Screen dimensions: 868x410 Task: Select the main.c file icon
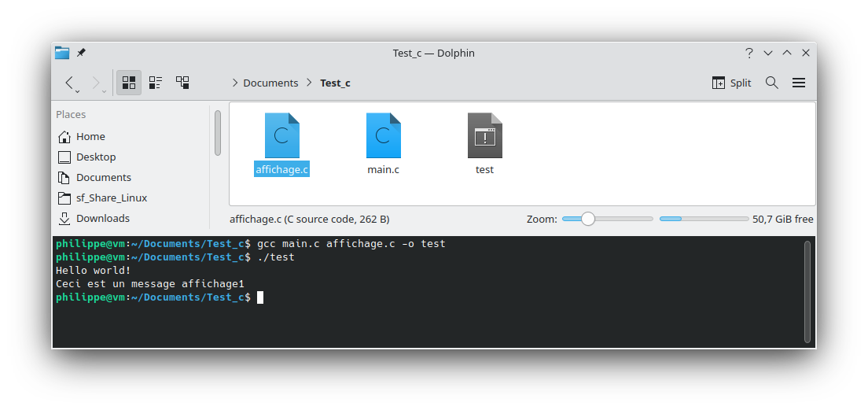384,136
